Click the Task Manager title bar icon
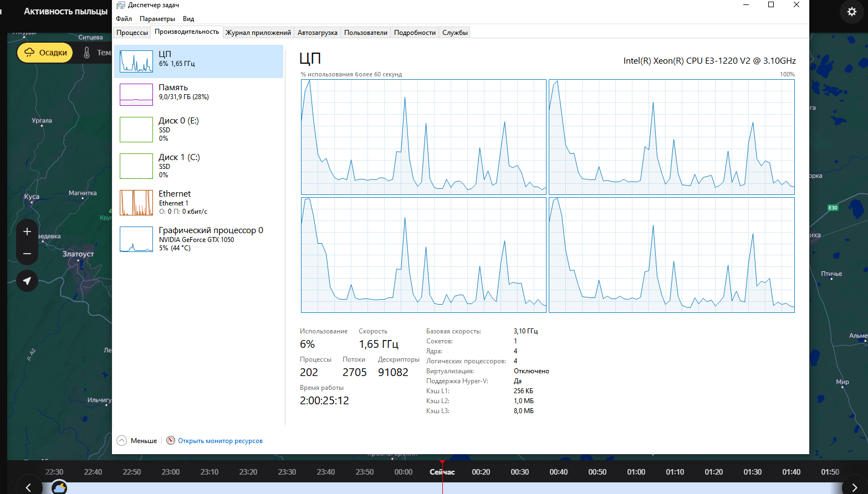The height and width of the screenshot is (494, 868). tap(121, 5)
